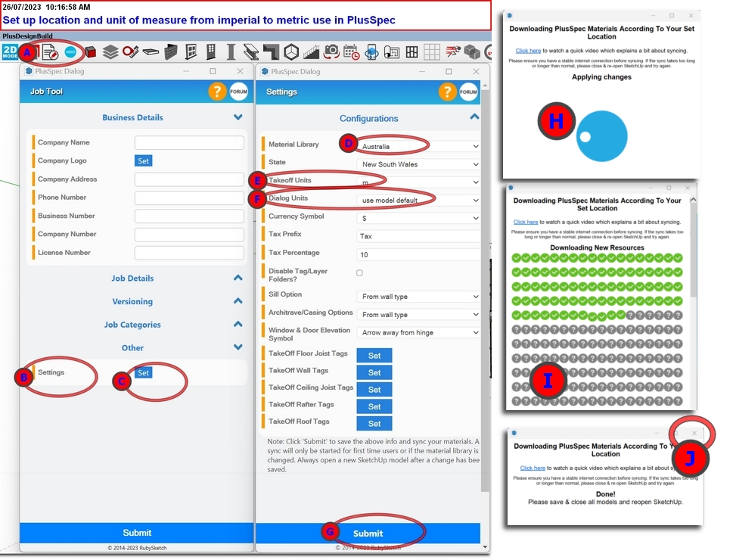This screenshot has width=736, height=560.
Task: Set TakeOff Rafter Tags
Action: [374, 406]
